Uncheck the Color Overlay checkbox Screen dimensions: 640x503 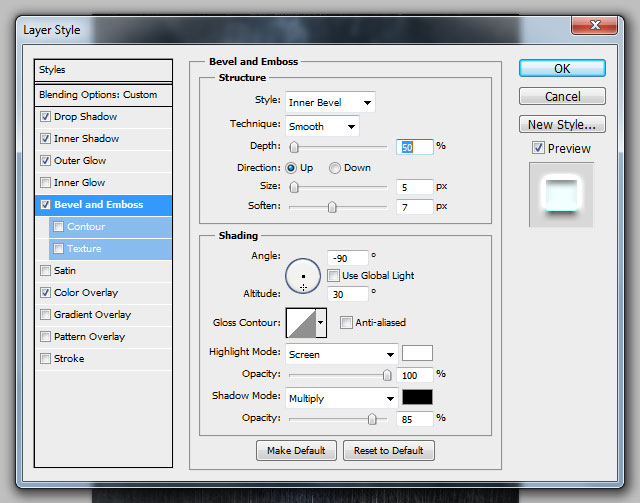point(45,293)
